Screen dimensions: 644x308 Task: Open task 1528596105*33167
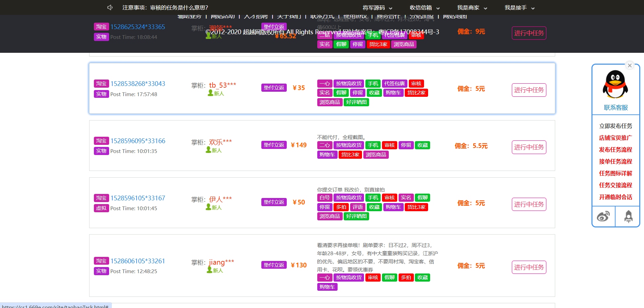pyautogui.click(x=138, y=198)
